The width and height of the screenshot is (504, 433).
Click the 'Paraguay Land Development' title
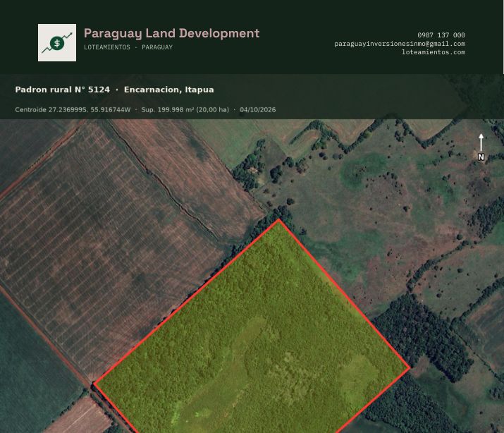pyautogui.click(x=172, y=33)
